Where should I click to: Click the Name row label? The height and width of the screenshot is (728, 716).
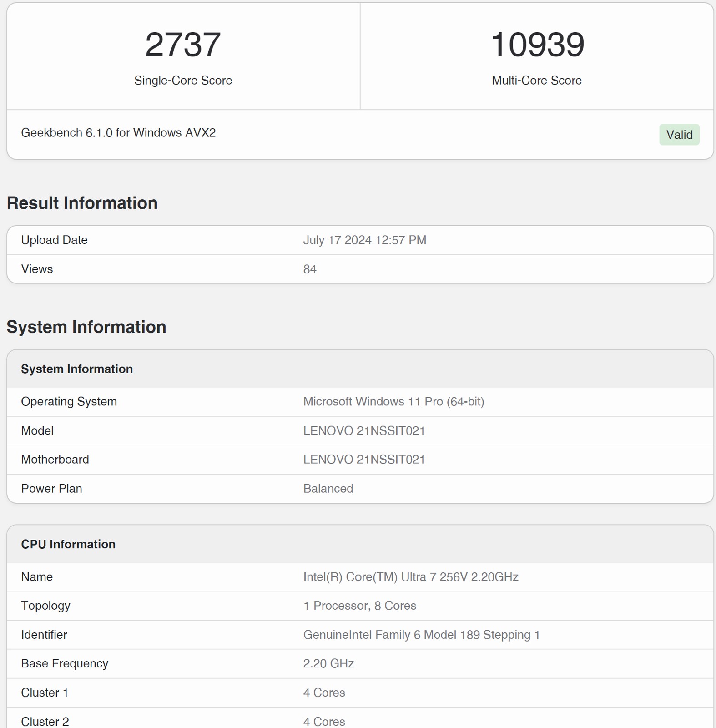[x=37, y=577]
